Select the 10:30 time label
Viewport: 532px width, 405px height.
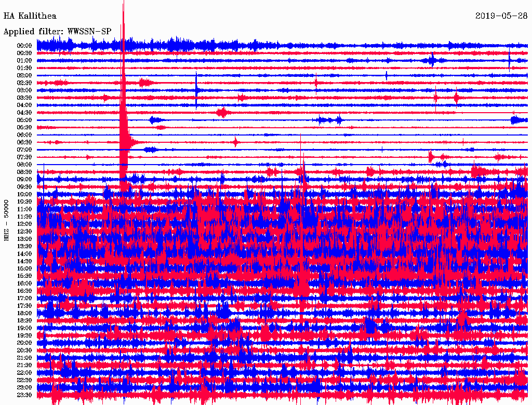pyautogui.click(x=24, y=202)
